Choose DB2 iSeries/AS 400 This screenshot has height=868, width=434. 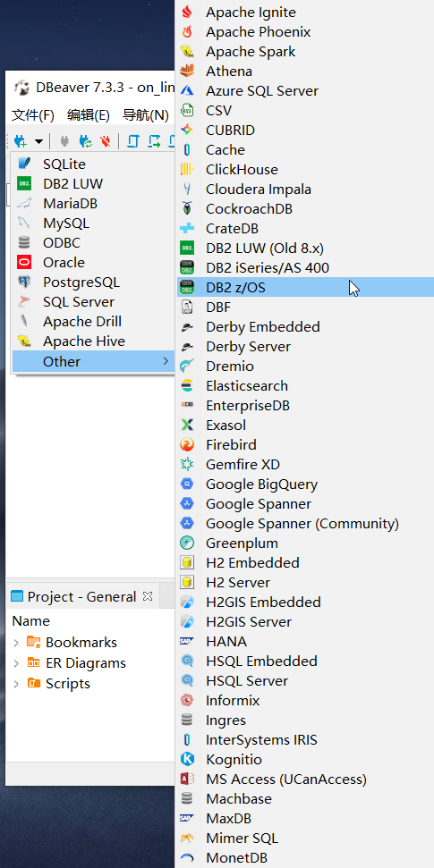click(x=305, y=268)
